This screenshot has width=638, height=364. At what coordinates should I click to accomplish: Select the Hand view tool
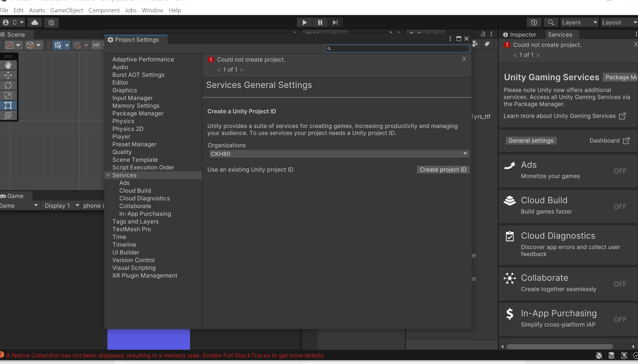(8, 65)
